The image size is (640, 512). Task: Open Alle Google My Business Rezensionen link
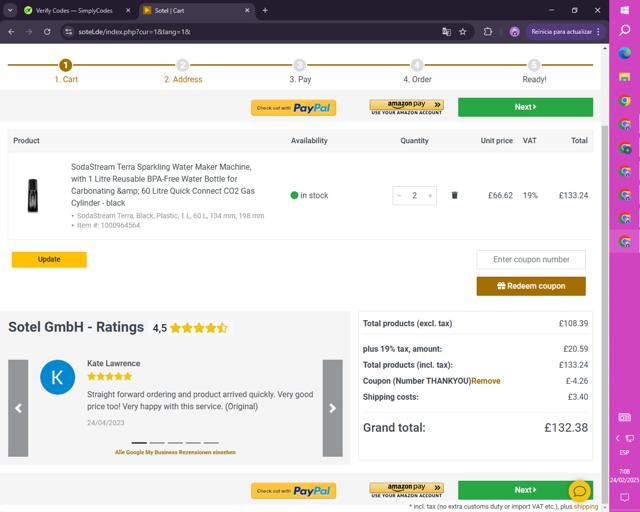(x=175, y=452)
